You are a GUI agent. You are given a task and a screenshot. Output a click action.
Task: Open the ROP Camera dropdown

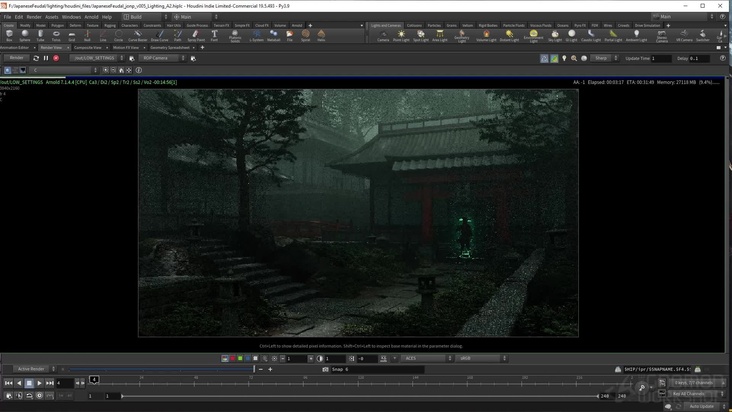pos(162,58)
